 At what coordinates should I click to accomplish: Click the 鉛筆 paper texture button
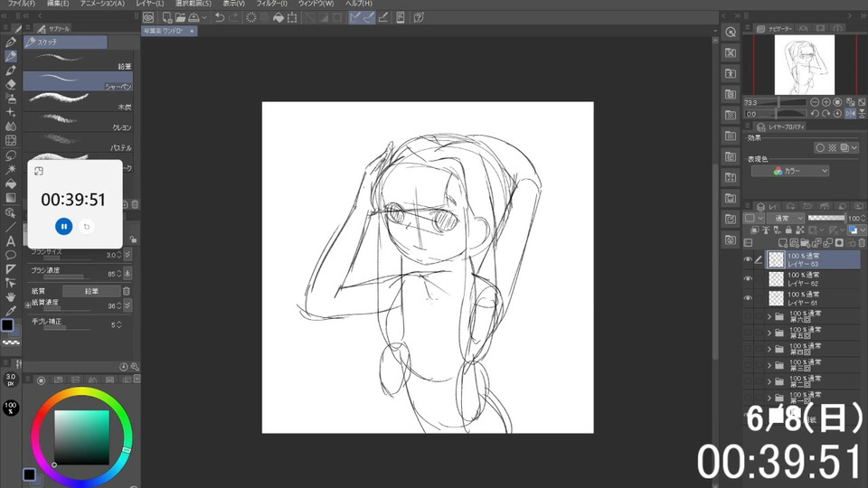[91, 291]
